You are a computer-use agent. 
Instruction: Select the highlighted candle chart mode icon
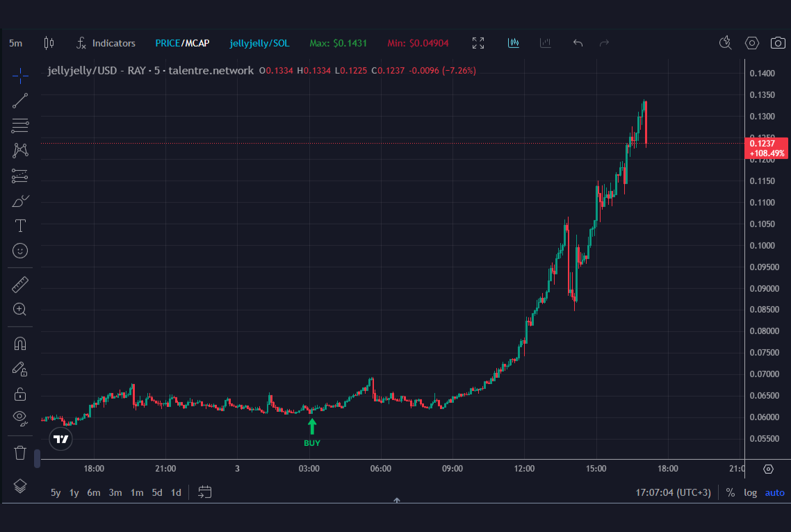(x=514, y=43)
